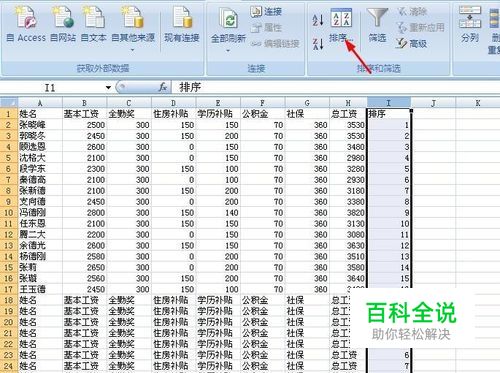Viewport: 500px width, 373px height.
Task: Click the select-all corner of the sheet
Action: click(9, 102)
